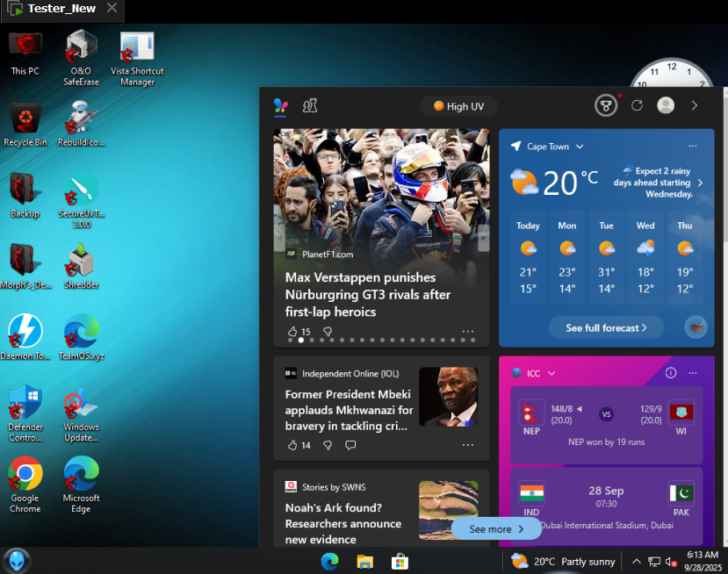
Task: Expand ICC league dropdown
Action: pyautogui.click(x=551, y=373)
